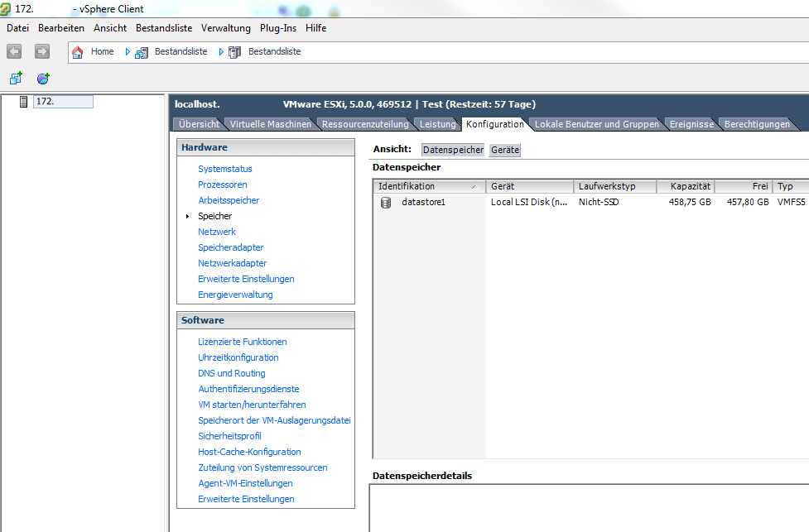The image size is (809, 532).
Task: Open the Bestandsliste menu
Action: click(x=164, y=28)
